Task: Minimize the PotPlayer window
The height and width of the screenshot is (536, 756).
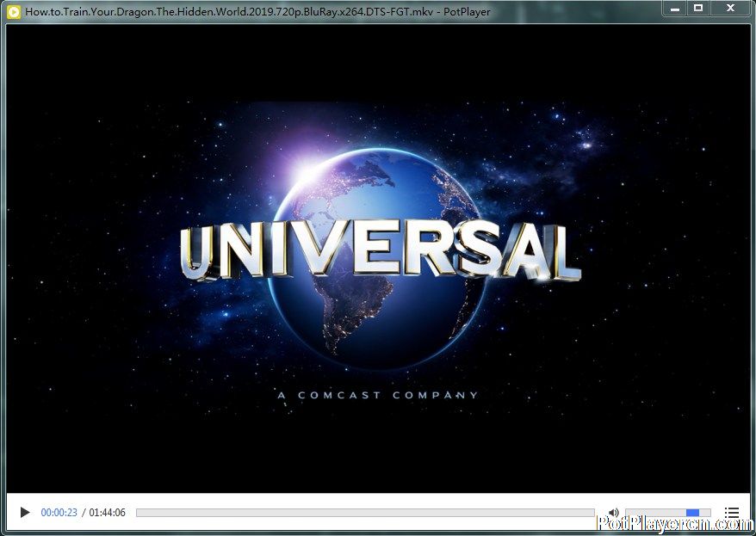Action: click(x=675, y=9)
